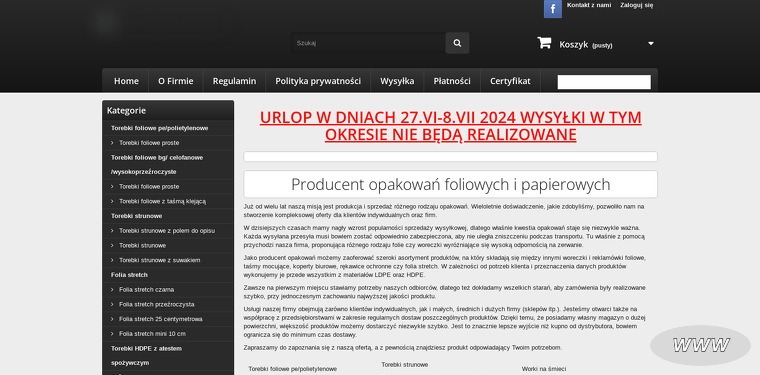This screenshot has height=375, width=760.
Task: Open Kontakt z nami link
Action: [589, 5]
